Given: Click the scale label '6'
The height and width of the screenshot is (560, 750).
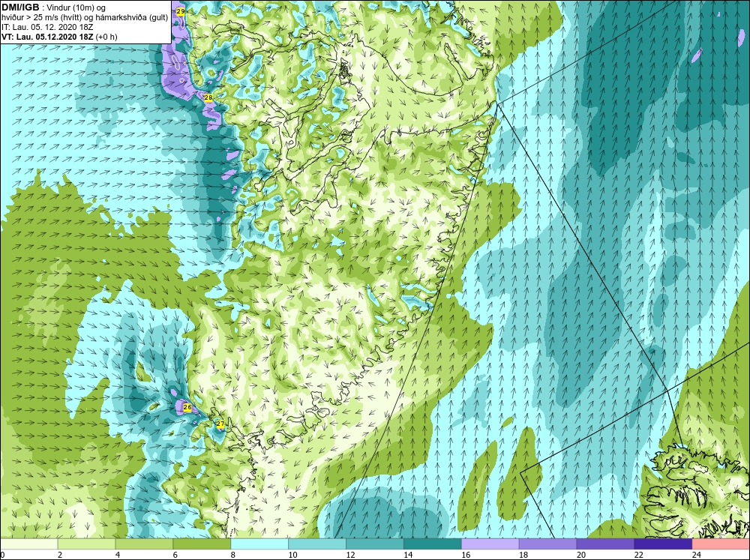Looking at the screenshot, I should coord(175,555).
